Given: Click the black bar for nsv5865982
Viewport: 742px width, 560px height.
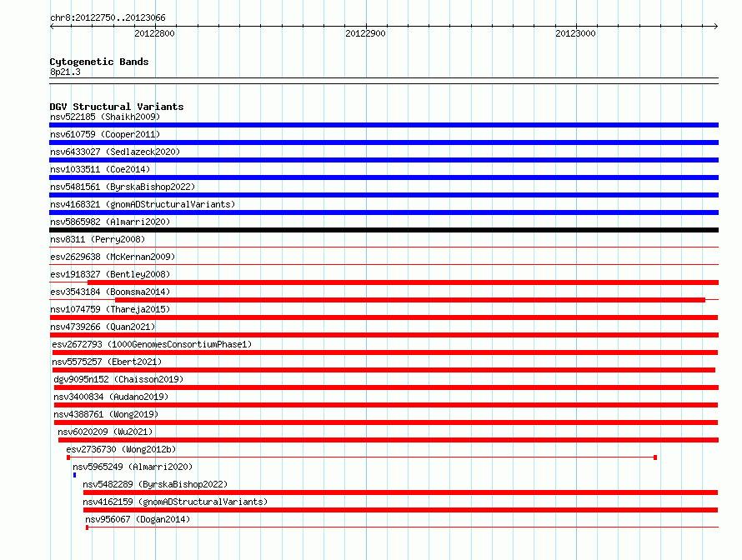Looking at the screenshot, I should (384, 230).
